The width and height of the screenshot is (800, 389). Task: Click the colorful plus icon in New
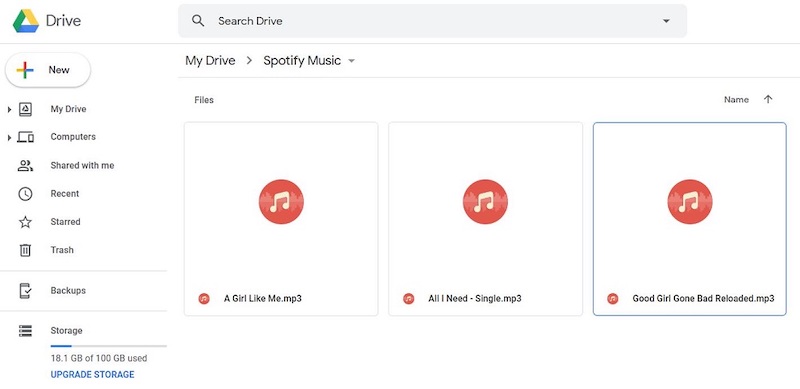tap(25, 70)
